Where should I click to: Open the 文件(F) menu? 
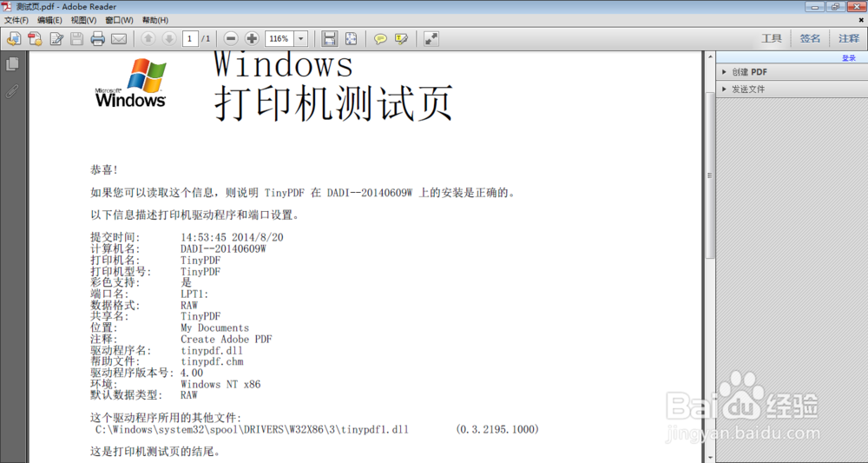coord(16,20)
